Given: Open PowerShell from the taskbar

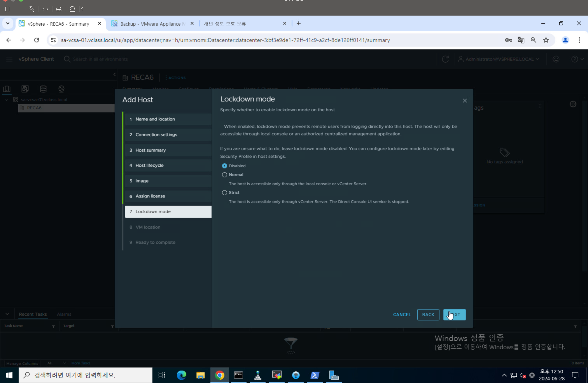Looking at the screenshot, I should tap(315, 375).
